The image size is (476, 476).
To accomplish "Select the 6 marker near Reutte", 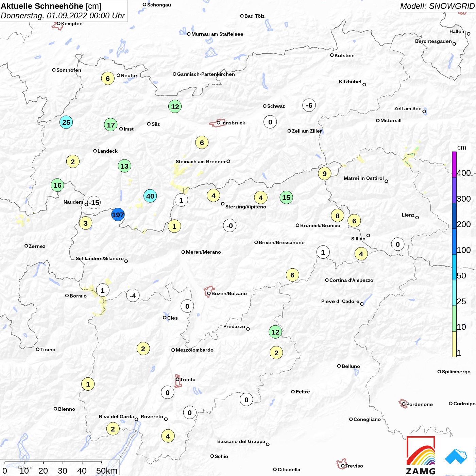I will [x=108, y=78].
